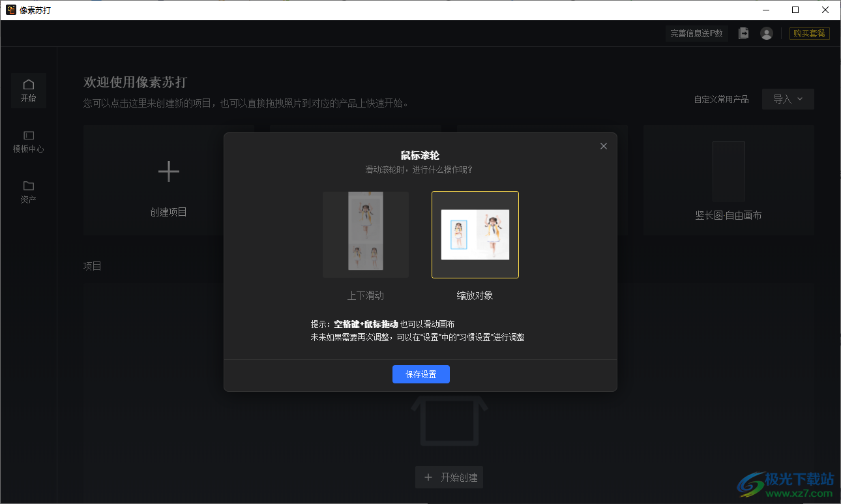This screenshot has height=504, width=841.
Task: Select the 上下滑动 scroll wheel option
Action: (x=366, y=233)
